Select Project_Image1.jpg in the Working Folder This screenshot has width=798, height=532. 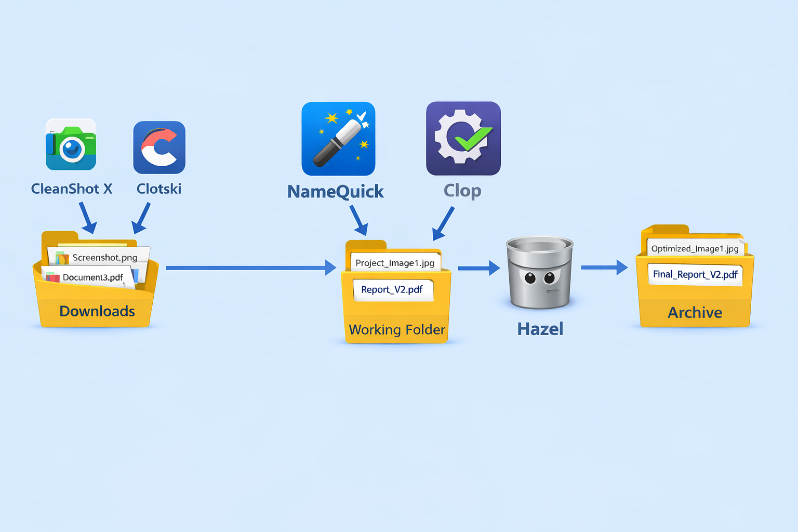pyautogui.click(x=395, y=263)
